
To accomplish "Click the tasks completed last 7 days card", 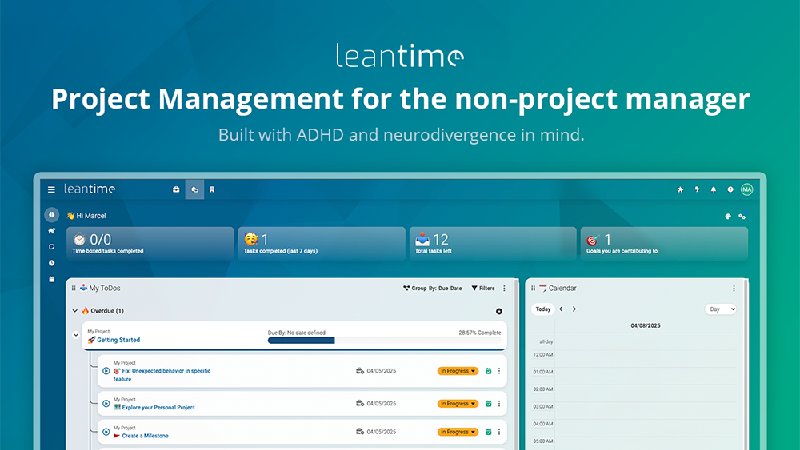I will pos(321,244).
